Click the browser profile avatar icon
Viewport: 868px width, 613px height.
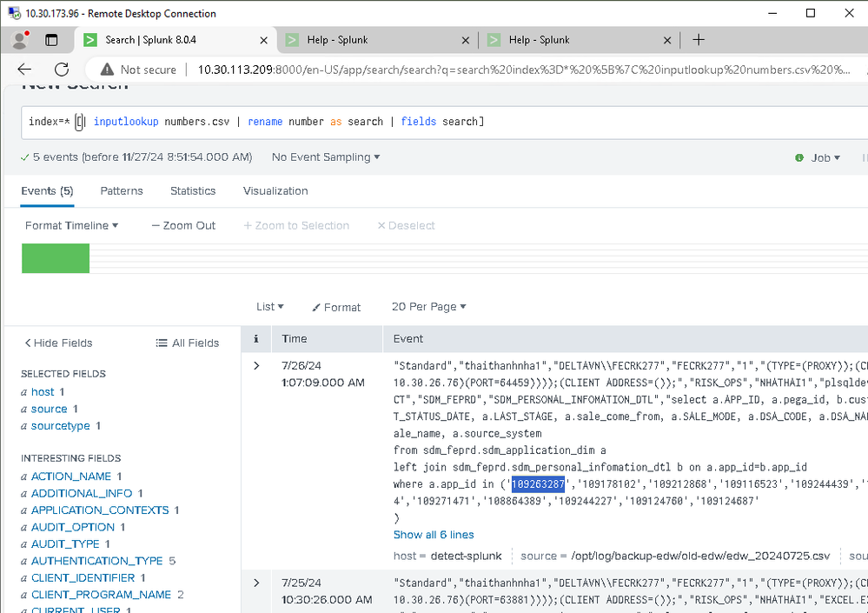(19, 40)
